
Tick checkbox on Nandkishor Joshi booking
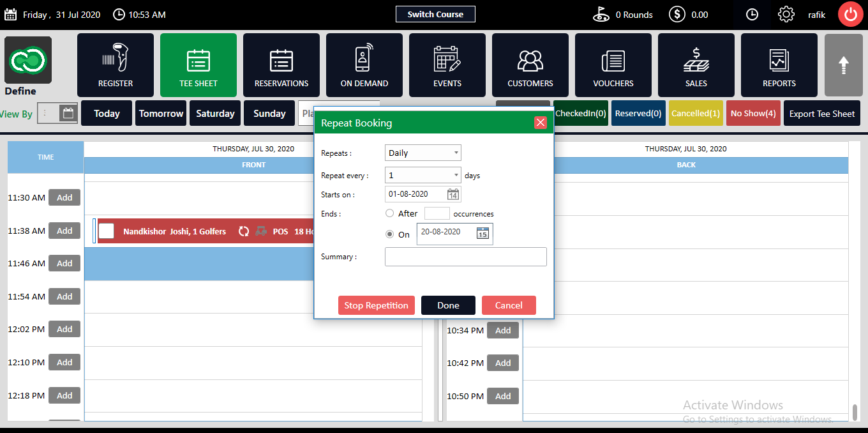point(107,231)
